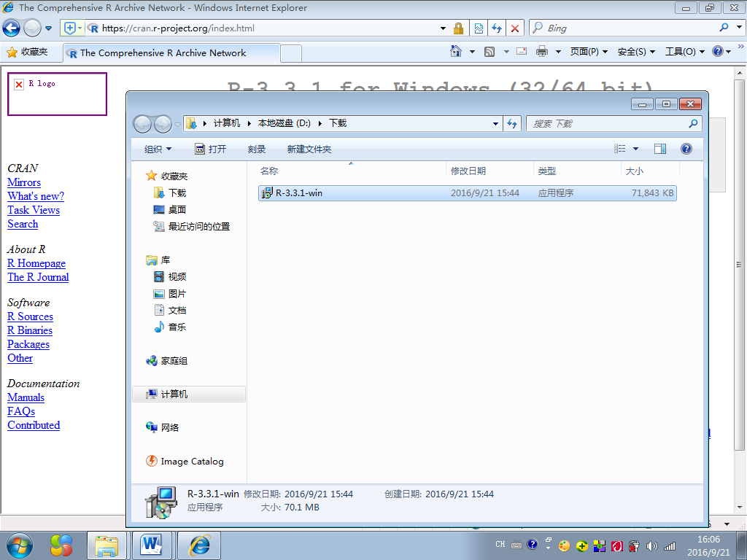
Task: Click the IE refresh page icon
Action: (x=497, y=28)
